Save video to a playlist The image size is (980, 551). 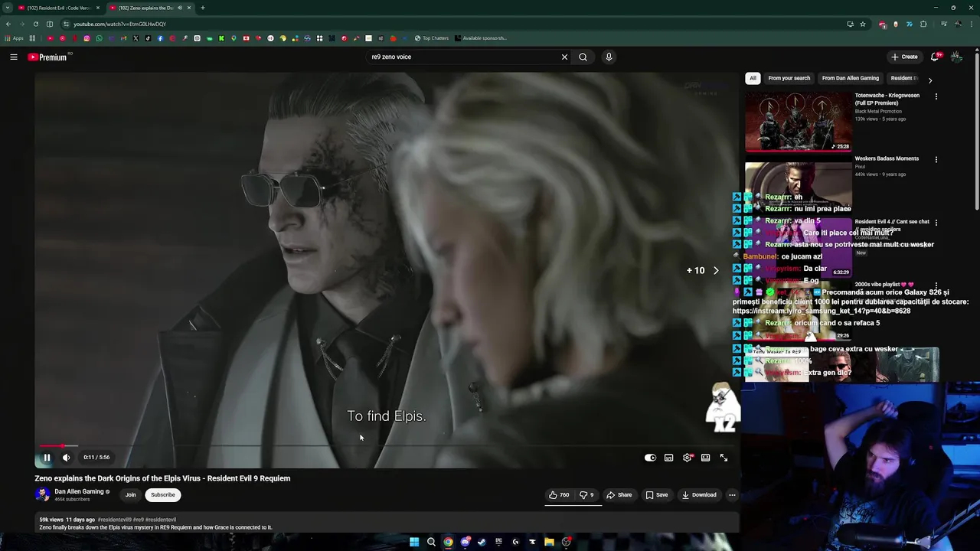click(x=656, y=495)
